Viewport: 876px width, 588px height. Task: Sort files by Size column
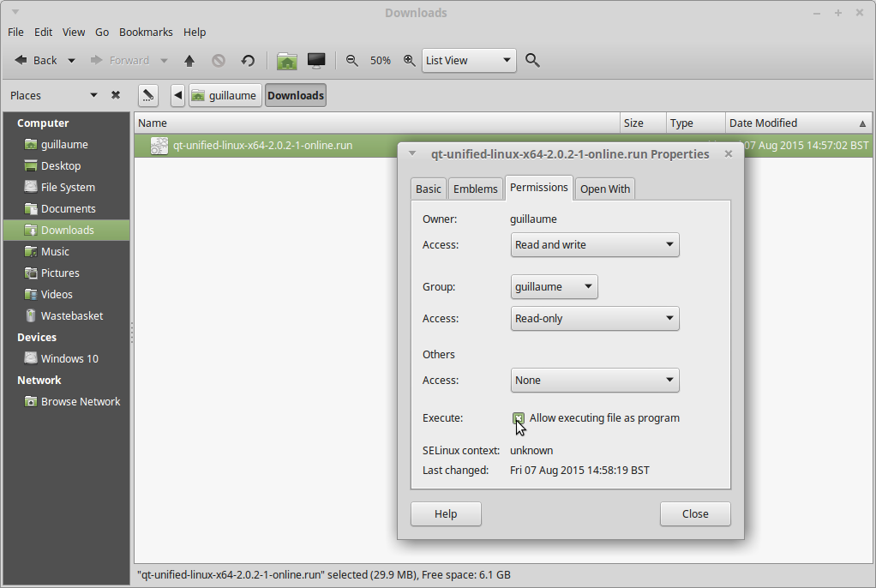[643, 123]
